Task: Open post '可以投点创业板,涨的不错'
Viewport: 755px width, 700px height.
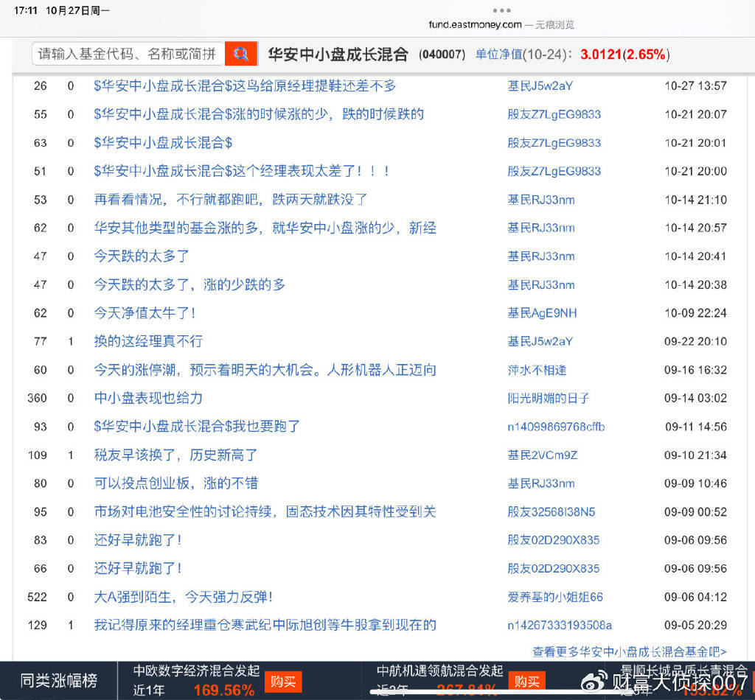Action: point(175,483)
